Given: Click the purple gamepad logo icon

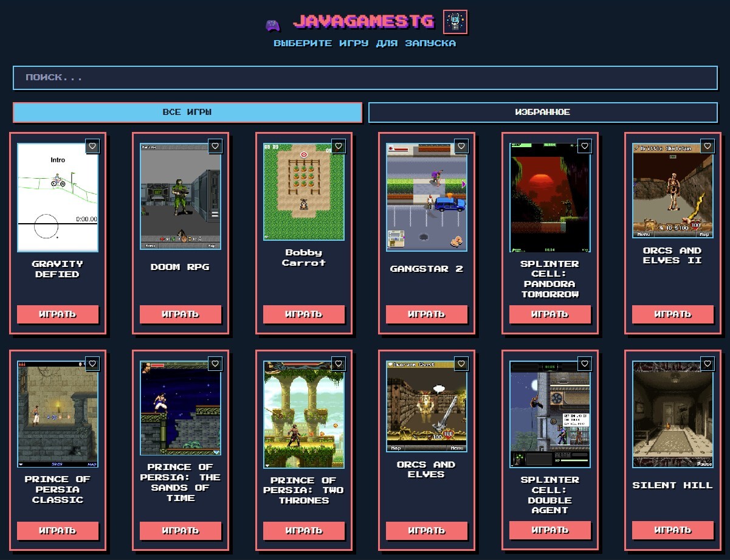Looking at the screenshot, I should [x=272, y=25].
